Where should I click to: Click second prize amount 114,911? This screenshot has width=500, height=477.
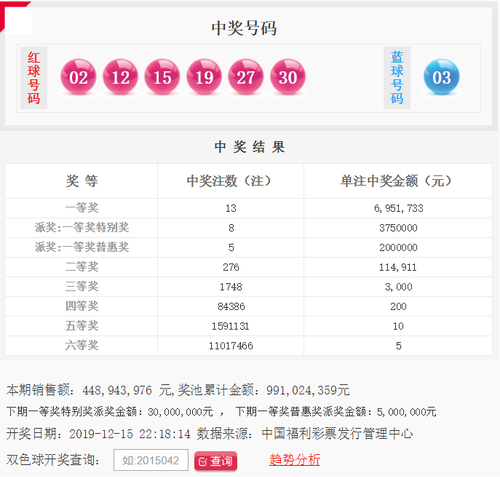coord(398,267)
